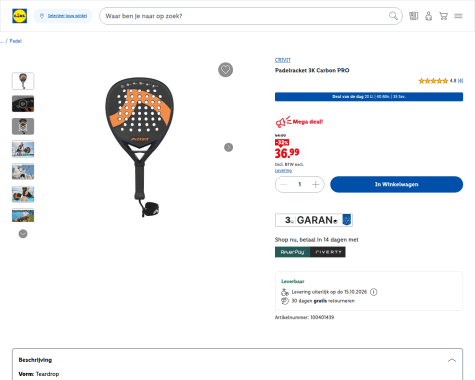The image size is (475, 380).
Task: Open the review count link
Action: [x=460, y=81]
